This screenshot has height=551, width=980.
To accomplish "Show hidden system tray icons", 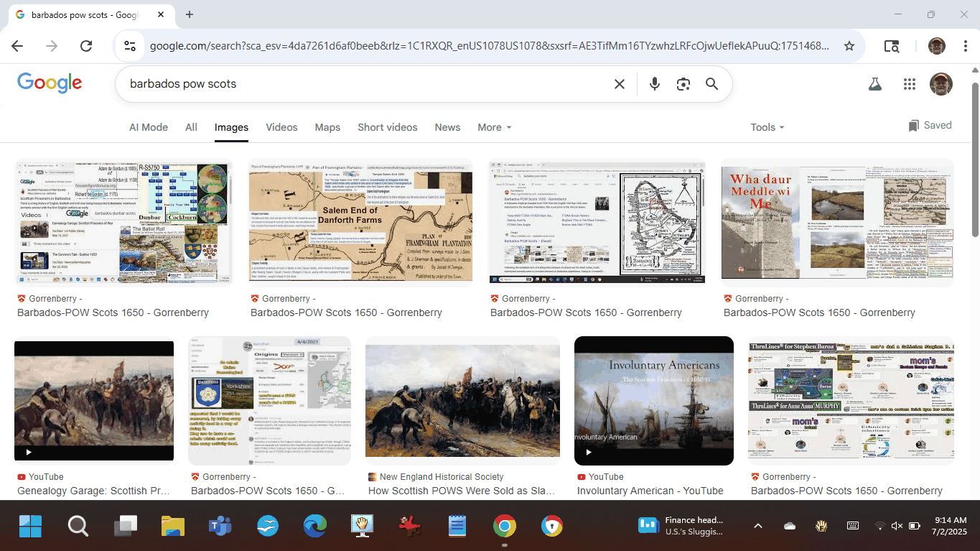I will pos(757,526).
